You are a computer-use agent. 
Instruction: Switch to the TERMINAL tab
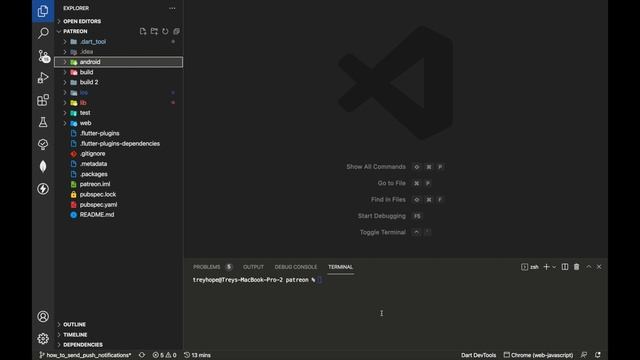(x=340, y=267)
